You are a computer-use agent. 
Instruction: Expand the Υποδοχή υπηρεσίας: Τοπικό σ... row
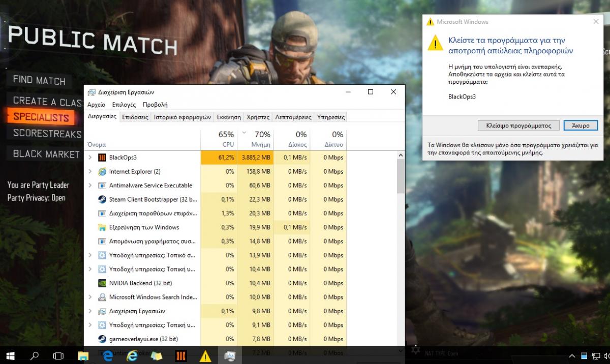coord(90,255)
